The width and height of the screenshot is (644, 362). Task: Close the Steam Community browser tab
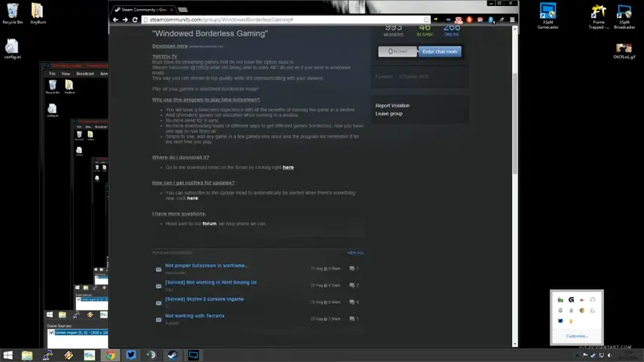coord(172,10)
